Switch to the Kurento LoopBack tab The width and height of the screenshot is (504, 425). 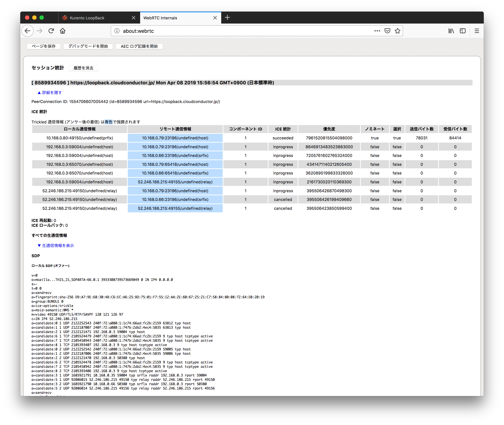(99, 18)
